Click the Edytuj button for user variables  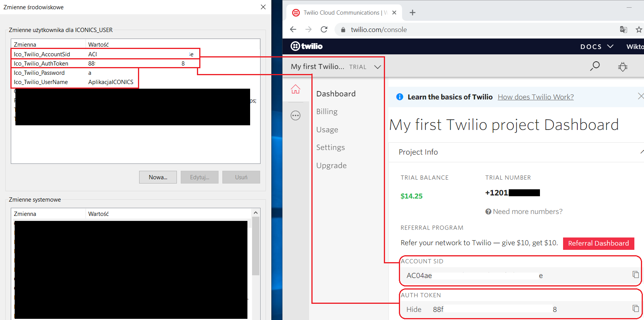(x=200, y=177)
